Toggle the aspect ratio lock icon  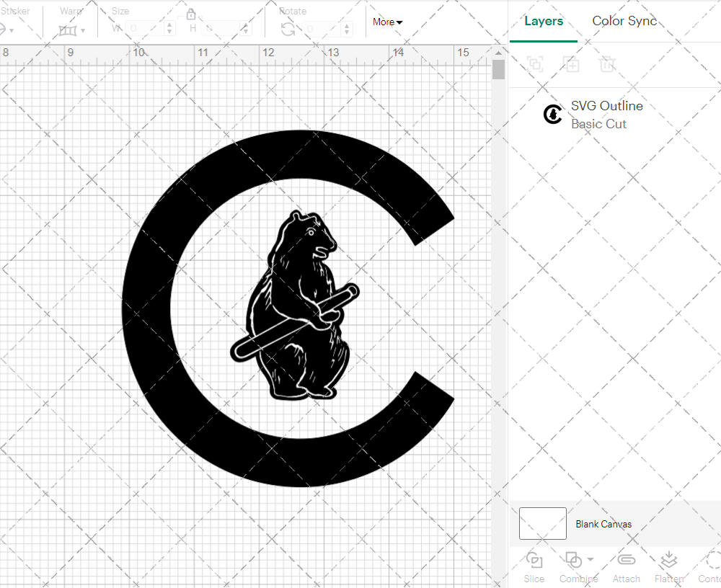[x=191, y=14]
